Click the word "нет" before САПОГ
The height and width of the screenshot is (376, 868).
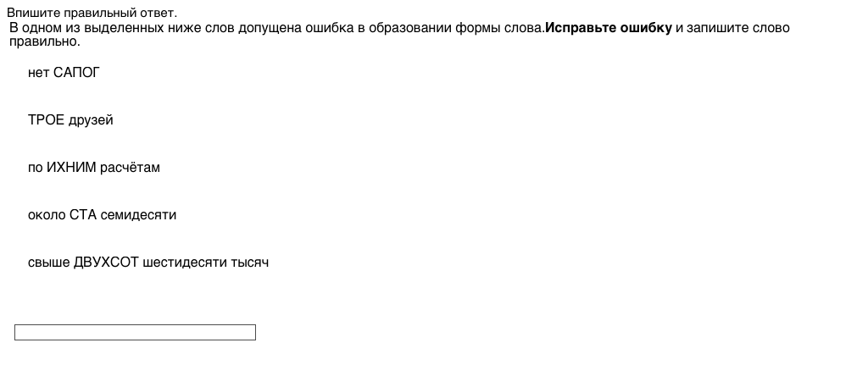[x=39, y=73]
